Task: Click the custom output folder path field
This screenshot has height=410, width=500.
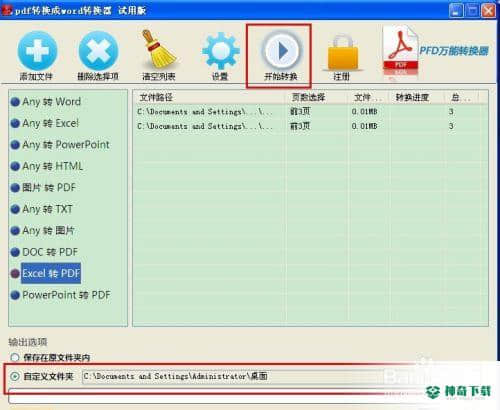Action: click(x=233, y=376)
